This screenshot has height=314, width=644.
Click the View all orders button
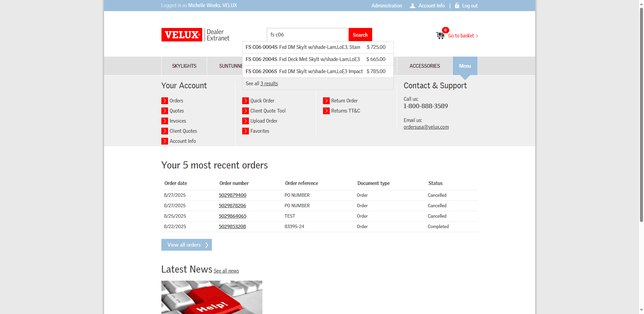pos(187,245)
